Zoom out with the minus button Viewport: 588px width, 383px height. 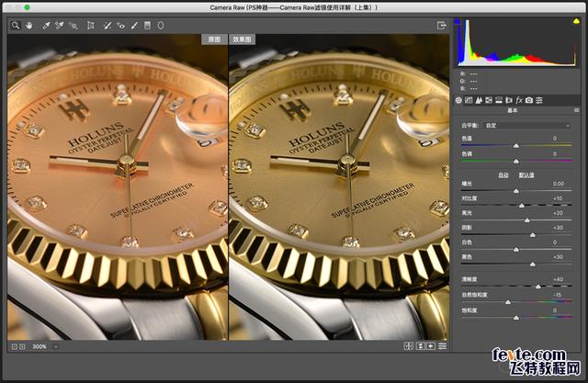(15, 347)
